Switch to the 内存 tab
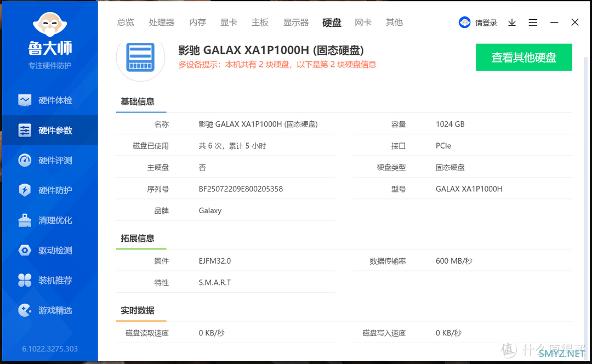 [x=197, y=22]
